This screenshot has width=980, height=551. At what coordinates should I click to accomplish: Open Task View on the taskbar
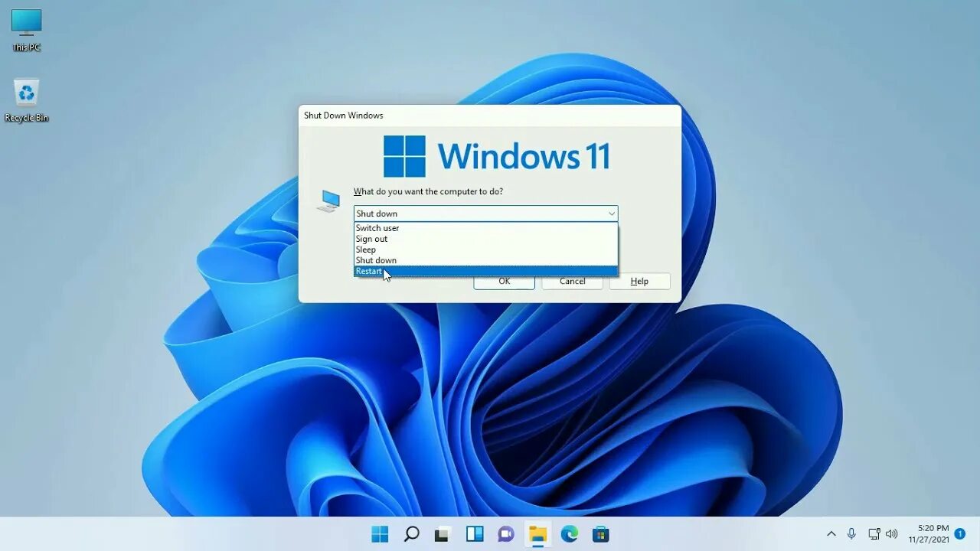443,534
